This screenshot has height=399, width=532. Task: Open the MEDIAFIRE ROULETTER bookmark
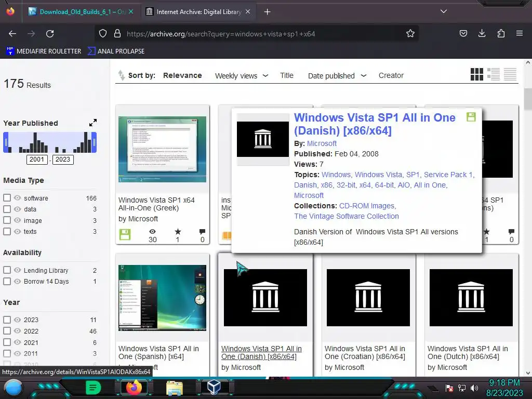(x=44, y=51)
